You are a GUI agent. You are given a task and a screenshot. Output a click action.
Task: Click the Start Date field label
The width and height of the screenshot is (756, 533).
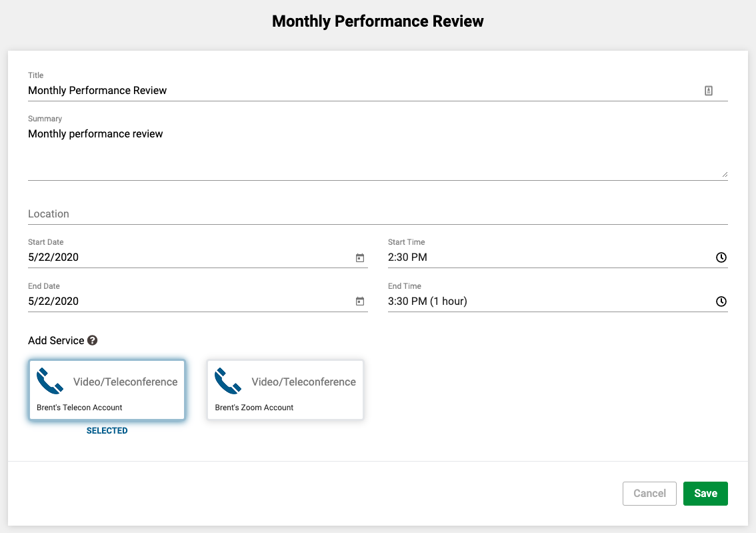tap(46, 242)
